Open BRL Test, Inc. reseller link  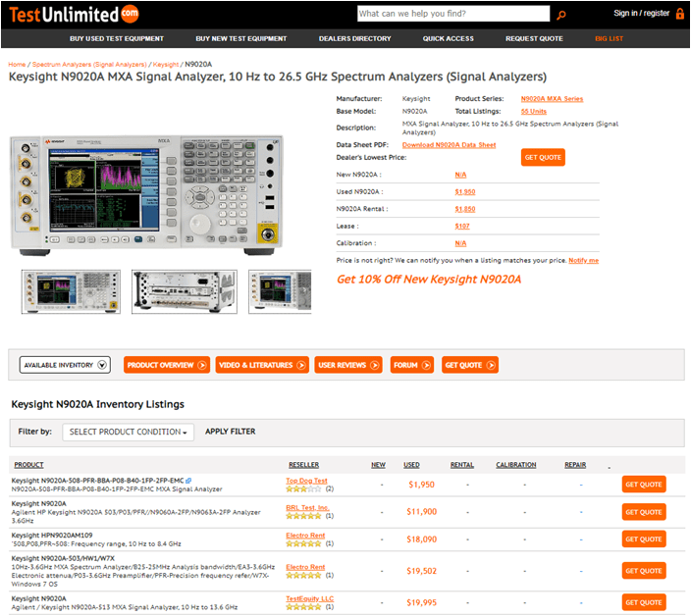pyautogui.click(x=307, y=508)
